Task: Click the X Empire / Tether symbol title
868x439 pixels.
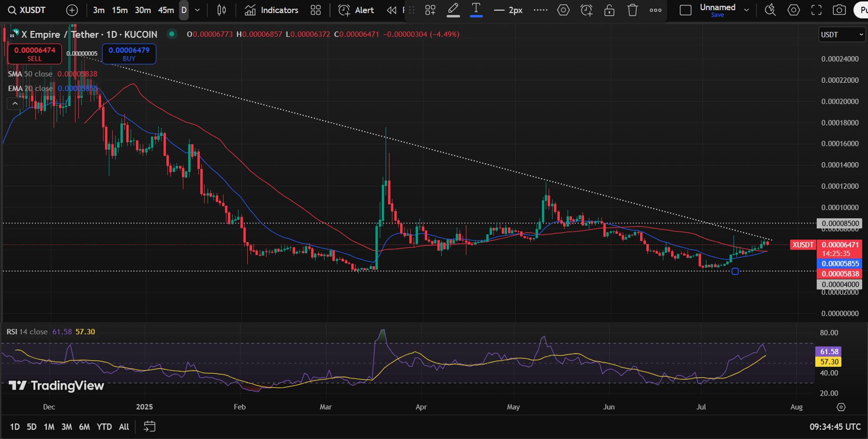Action: coord(89,34)
